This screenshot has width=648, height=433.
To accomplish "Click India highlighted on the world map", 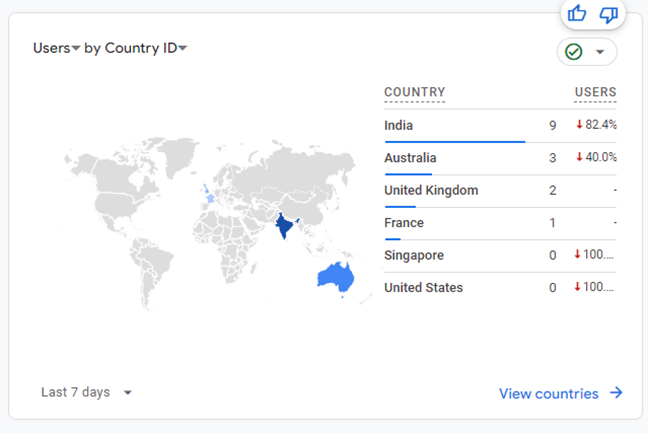I will 285,226.
